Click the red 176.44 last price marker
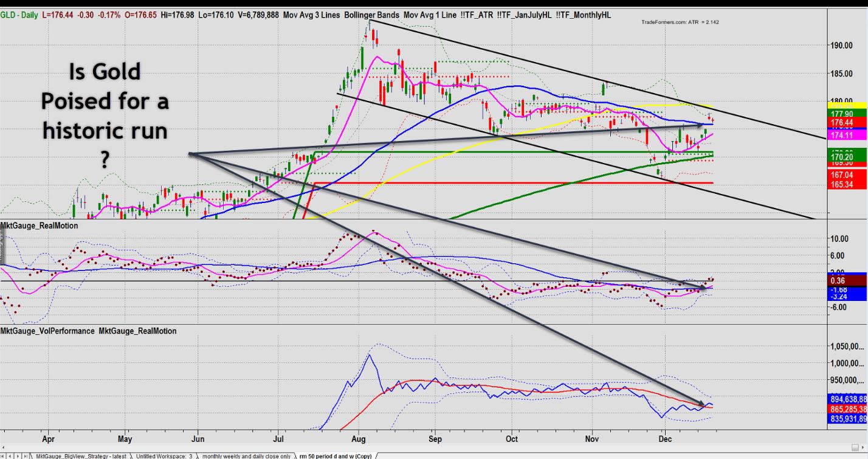Screen dimensions: 868x459 pos(847,123)
